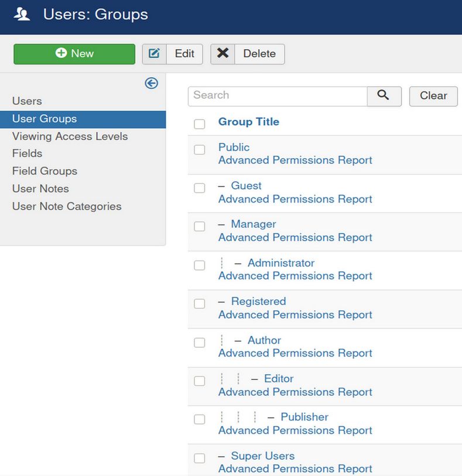Open Advanced Permissions Report under Guest
This screenshot has height=476, width=462.
click(295, 199)
